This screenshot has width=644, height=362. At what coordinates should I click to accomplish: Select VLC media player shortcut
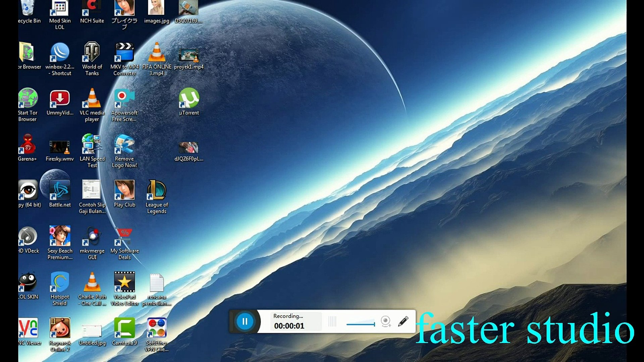(x=92, y=99)
